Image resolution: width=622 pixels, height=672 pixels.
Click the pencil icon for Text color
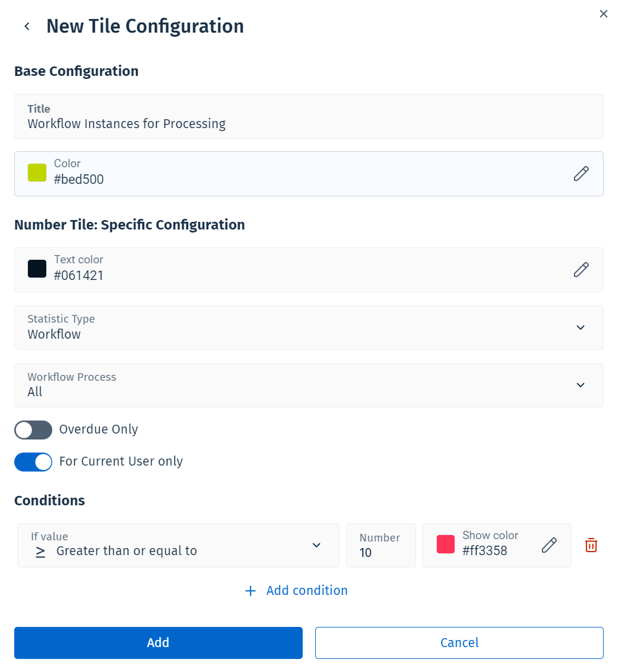point(581,269)
